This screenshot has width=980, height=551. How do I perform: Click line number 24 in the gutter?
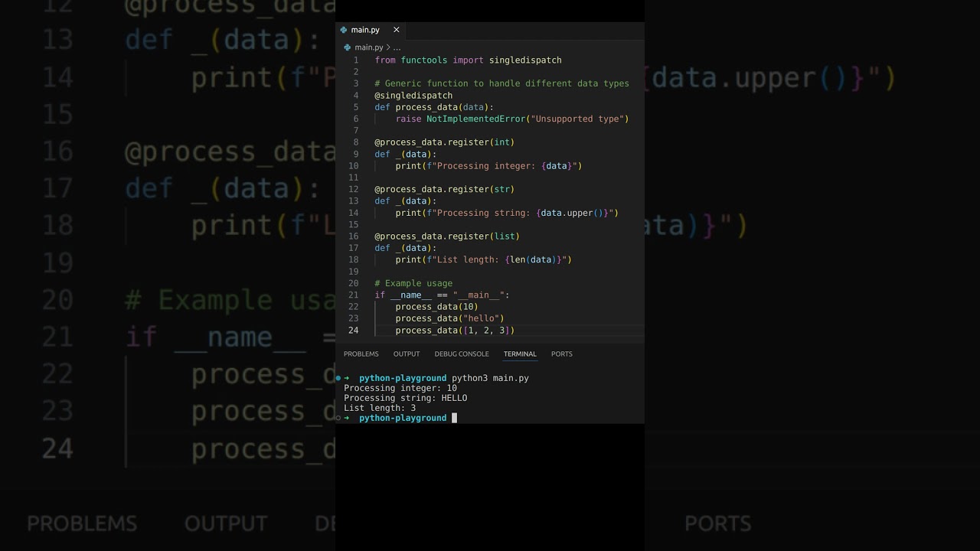(353, 331)
